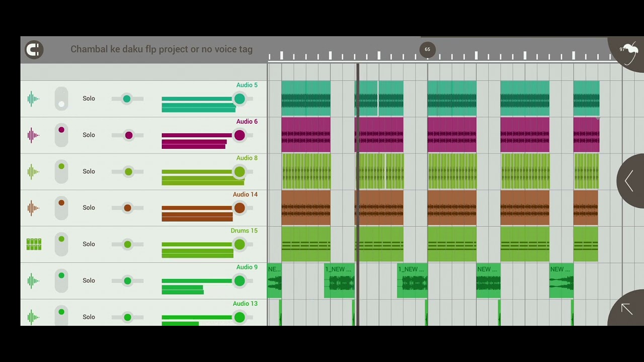This screenshot has width=644, height=362.
Task: Tap the diagonal arrow corner button
Action: pos(627,309)
